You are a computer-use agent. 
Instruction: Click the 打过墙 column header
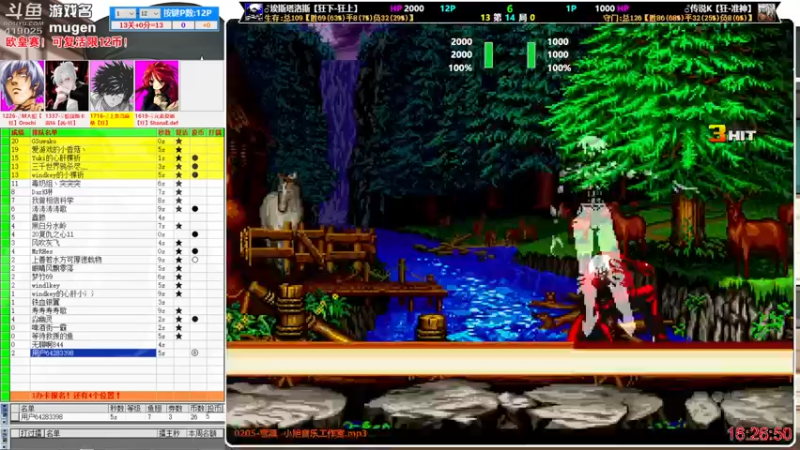point(31,433)
